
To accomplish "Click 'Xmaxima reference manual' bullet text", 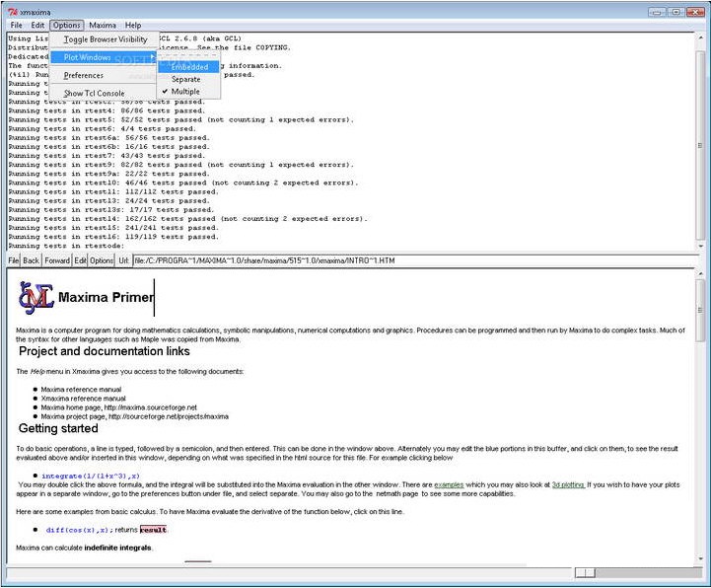I will [x=84, y=399].
